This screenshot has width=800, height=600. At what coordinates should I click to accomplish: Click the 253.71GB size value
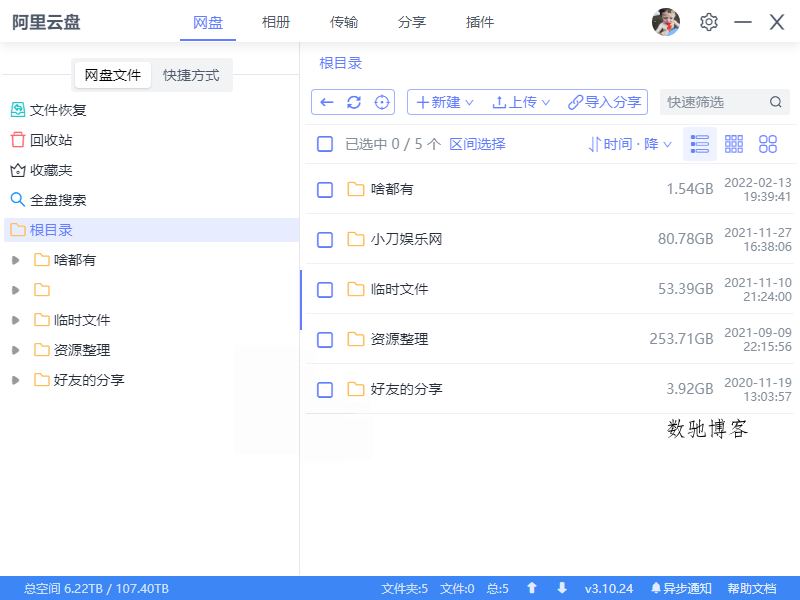point(681,339)
